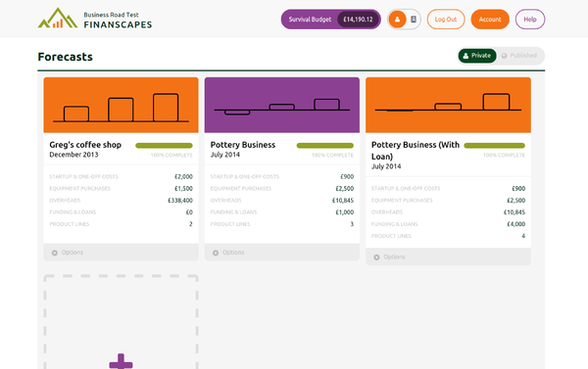588x369 pixels.
Task: Click the £1,000 funding & loans value
Action: pos(345,212)
